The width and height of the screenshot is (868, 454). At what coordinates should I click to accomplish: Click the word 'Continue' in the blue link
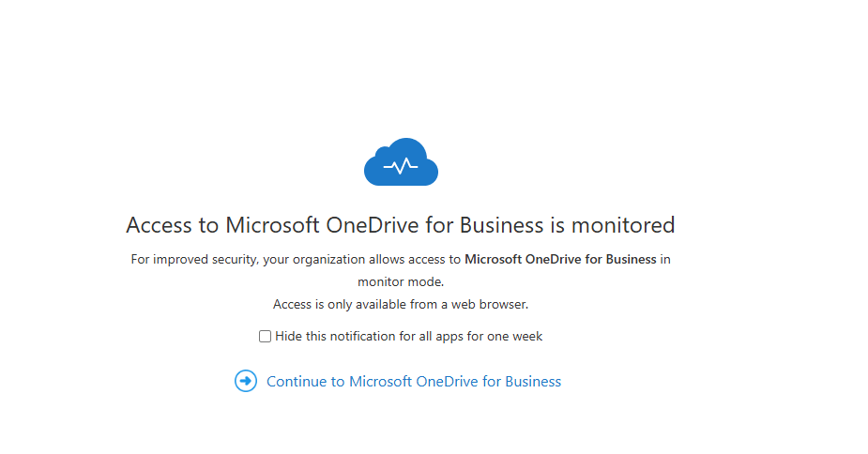[x=296, y=382]
